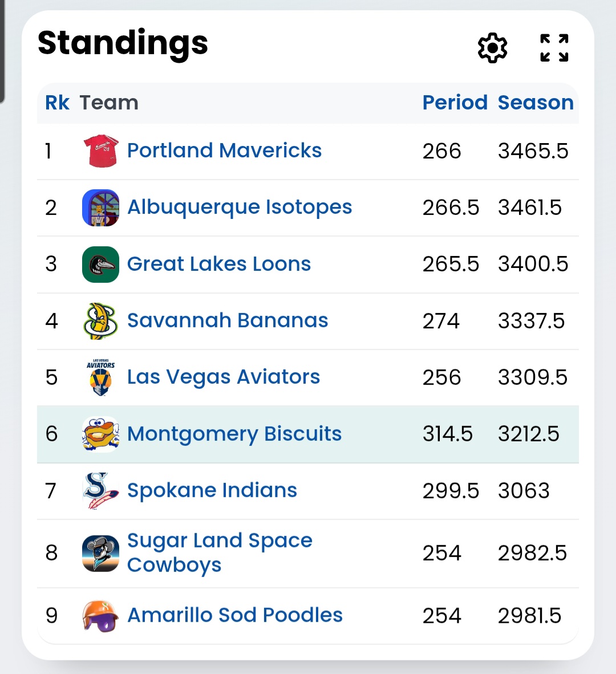
Task: Click the Spokane Indians logo
Action: point(100,491)
